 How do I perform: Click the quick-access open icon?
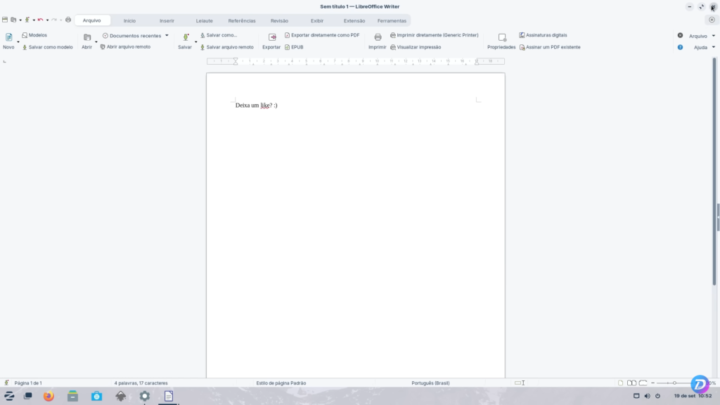pos(13,20)
